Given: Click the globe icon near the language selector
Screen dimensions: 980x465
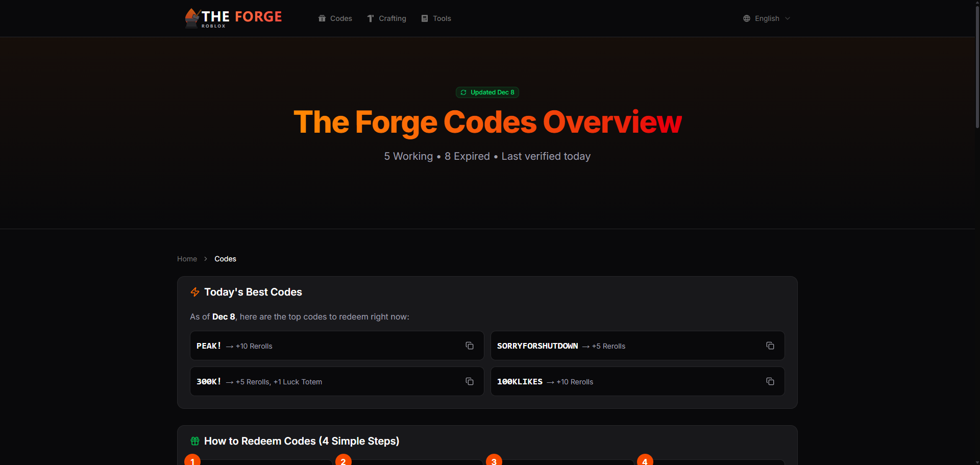Looking at the screenshot, I should (x=746, y=18).
